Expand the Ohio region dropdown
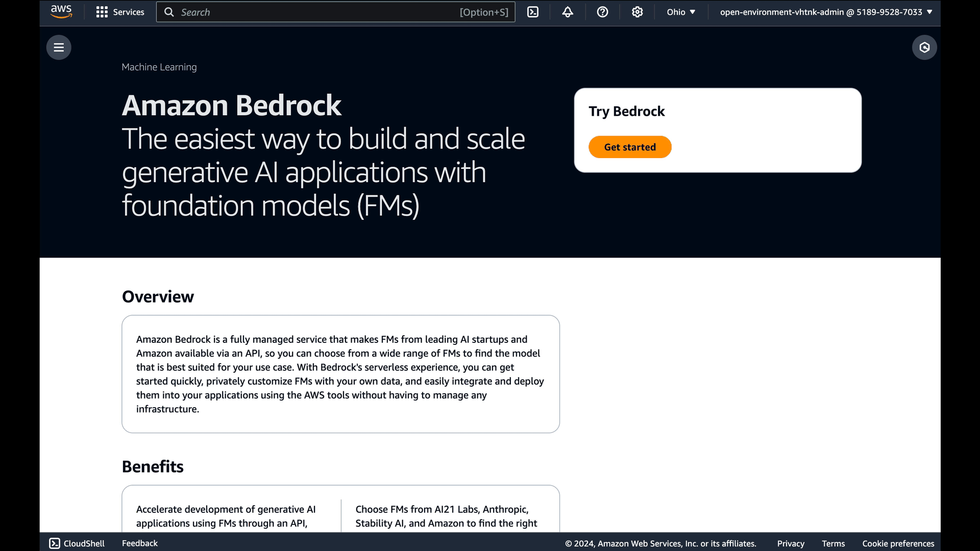Viewport: 980px width, 551px height. point(680,12)
